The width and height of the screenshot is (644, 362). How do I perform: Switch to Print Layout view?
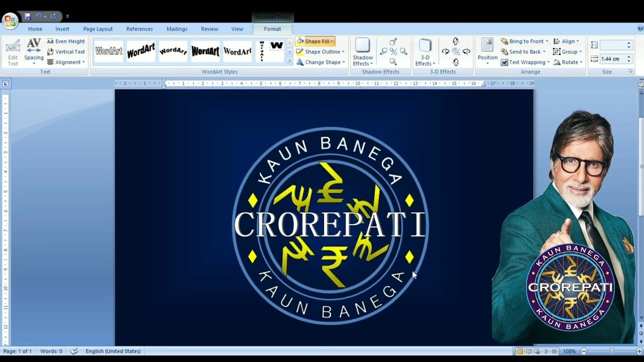pyautogui.click(x=520, y=351)
